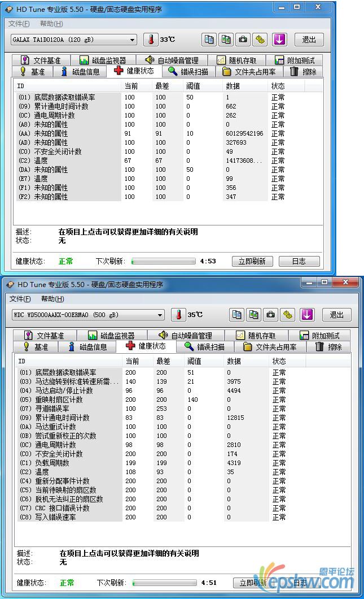This screenshot has height=599, width=364.
Task: Switch to 随机存取 tab in GALAX window
Action: (x=236, y=60)
